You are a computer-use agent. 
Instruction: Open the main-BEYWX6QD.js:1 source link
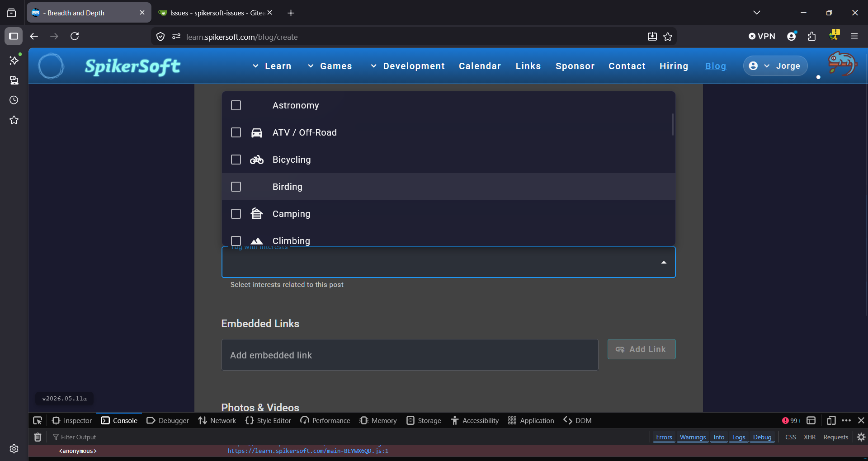308,451
